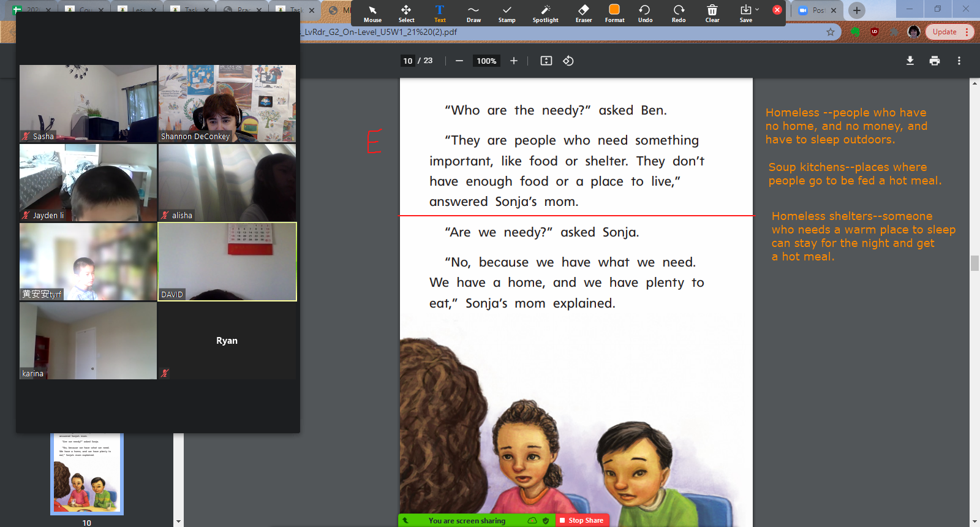
Task: Enable the Spotlight tool
Action: click(x=545, y=13)
